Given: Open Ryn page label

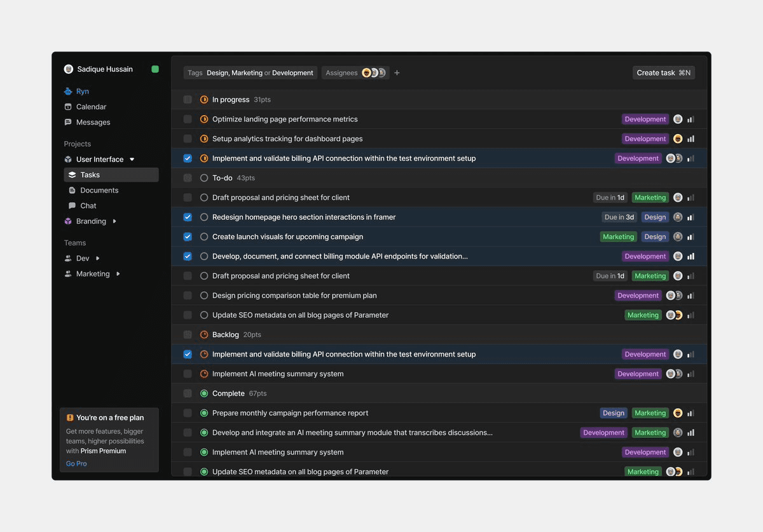Looking at the screenshot, I should [83, 92].
